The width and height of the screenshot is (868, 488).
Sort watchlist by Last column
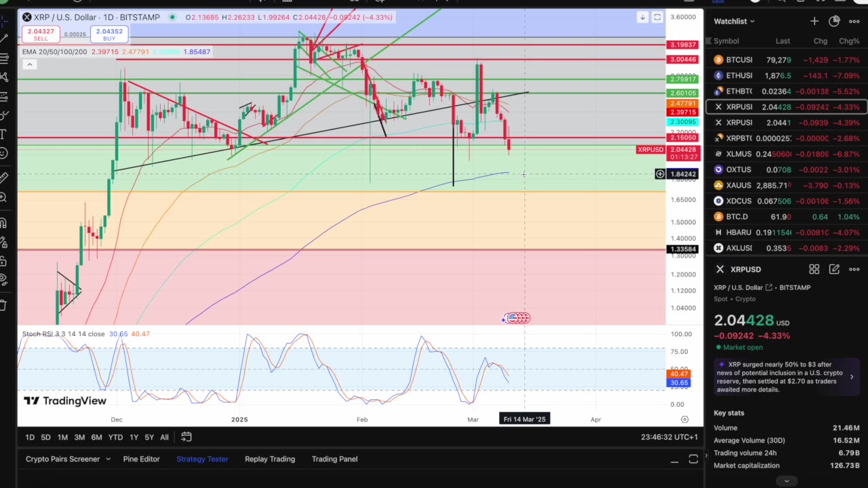point(783,41)
